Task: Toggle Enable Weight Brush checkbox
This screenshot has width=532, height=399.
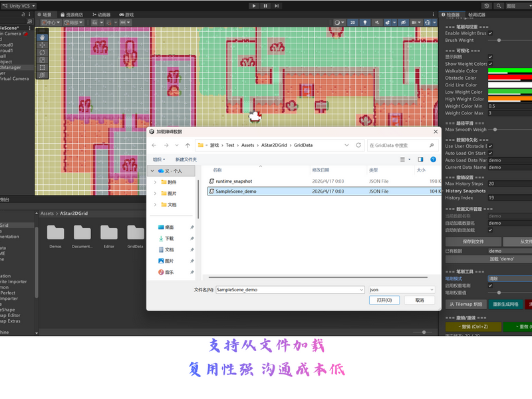Action: click(x=491, y=33)
